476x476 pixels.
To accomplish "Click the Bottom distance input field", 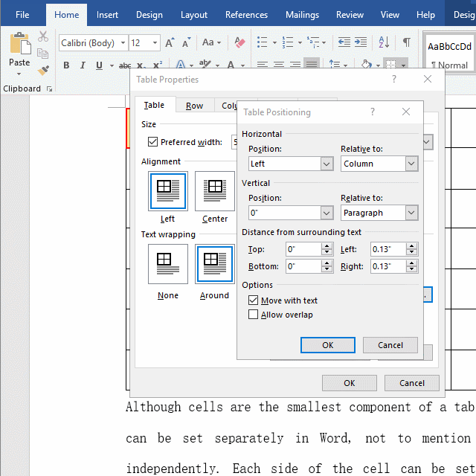I will pyautogui.click(x=303, y=266).
